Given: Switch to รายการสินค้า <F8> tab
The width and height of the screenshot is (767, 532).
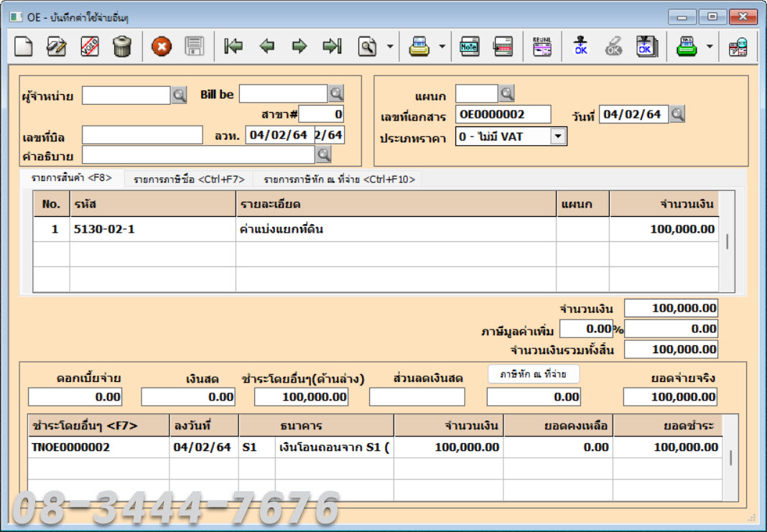Looking at the screenshot, I should (71, 178).
